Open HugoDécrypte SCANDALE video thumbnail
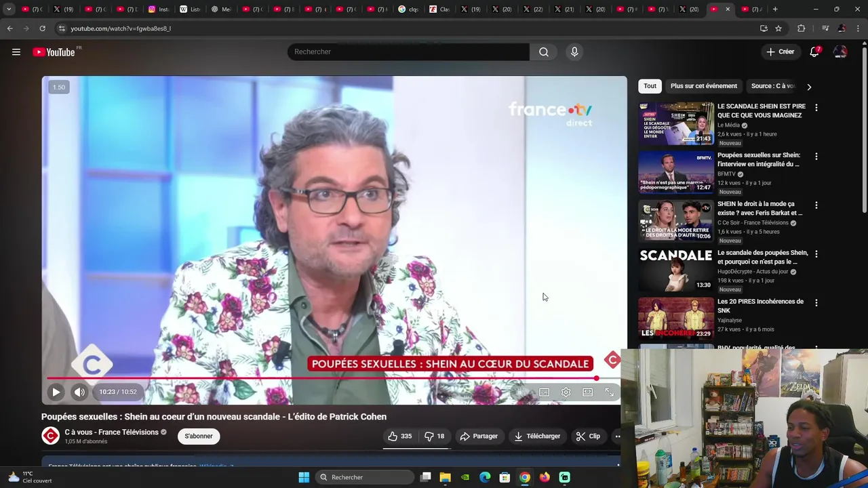 click(676, 270)
